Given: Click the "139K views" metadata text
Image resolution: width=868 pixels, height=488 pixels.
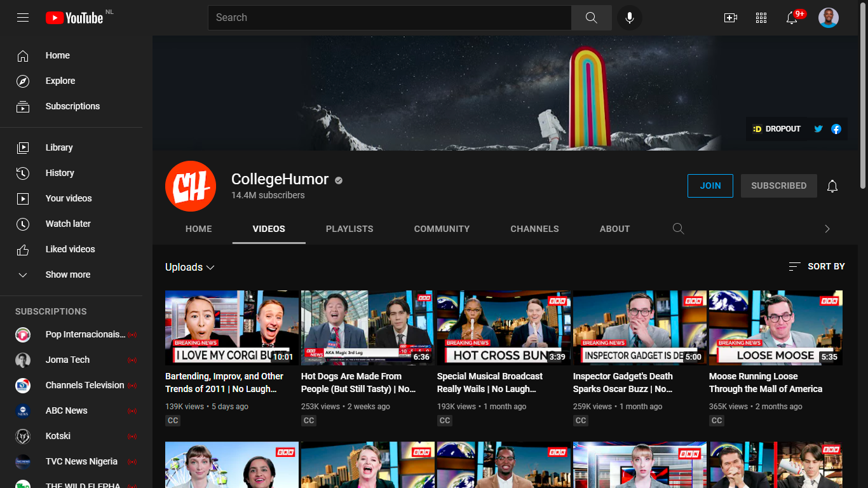Looking at the screenshot, I should pyautogui.click(x=185, y=407).
